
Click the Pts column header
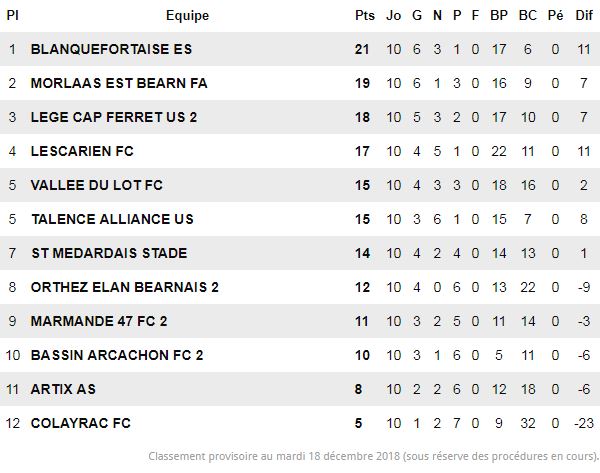[365, 16]
